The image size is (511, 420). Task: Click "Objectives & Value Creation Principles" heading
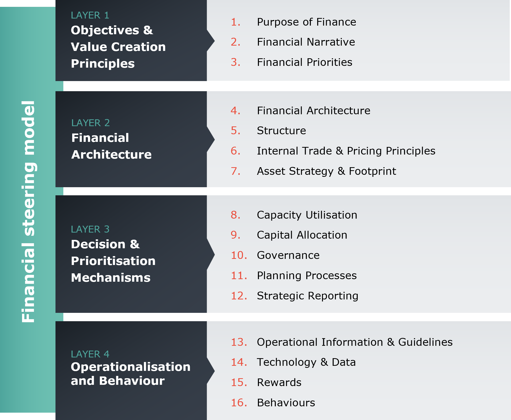(118, 47)
